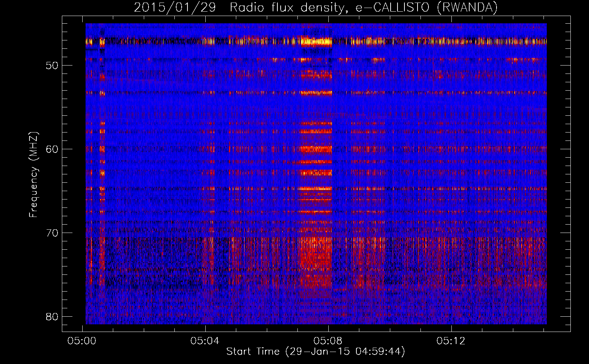Select the 60 frequency tick label
The height and width of the screenshot is (364, 589).
(52, 149)
